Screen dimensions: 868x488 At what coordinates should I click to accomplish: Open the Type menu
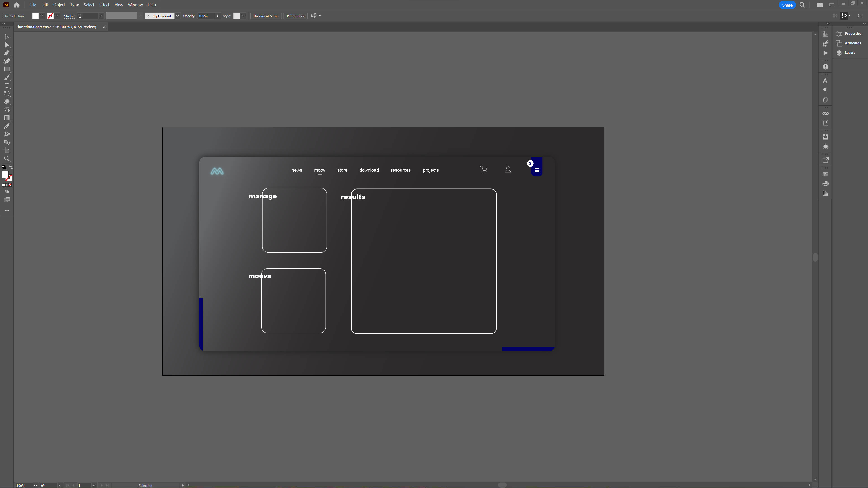(x=74, y=5)
